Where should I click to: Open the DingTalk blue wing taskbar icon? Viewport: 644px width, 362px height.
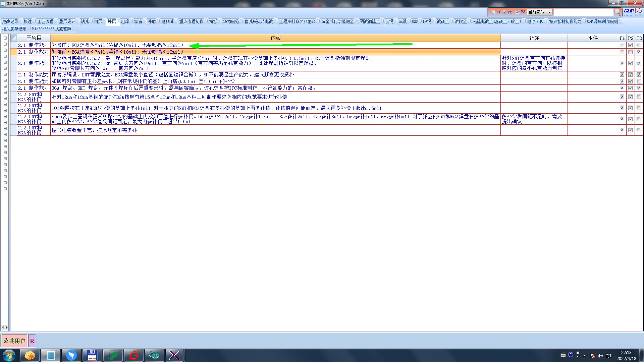pyautogui.click(x=71, y=355)
